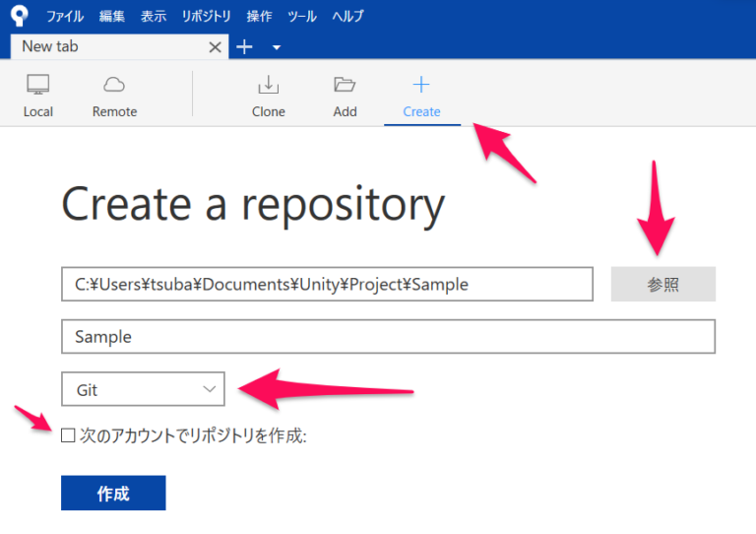Show Local repositories
The width and height of the screenshot is (756, 534).
(x=38, y=96)
